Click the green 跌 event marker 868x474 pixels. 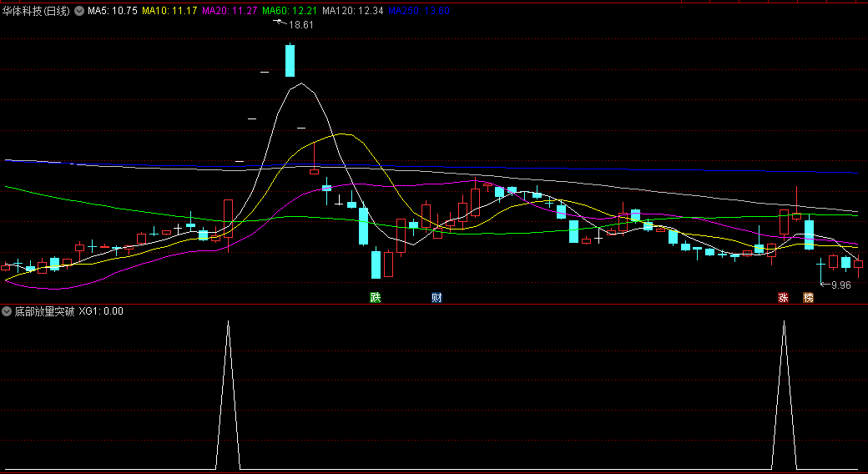(x=376, y=298)
